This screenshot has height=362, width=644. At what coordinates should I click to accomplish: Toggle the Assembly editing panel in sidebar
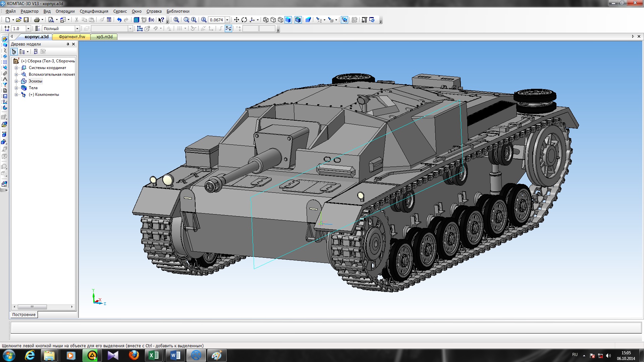click(5, 39)
